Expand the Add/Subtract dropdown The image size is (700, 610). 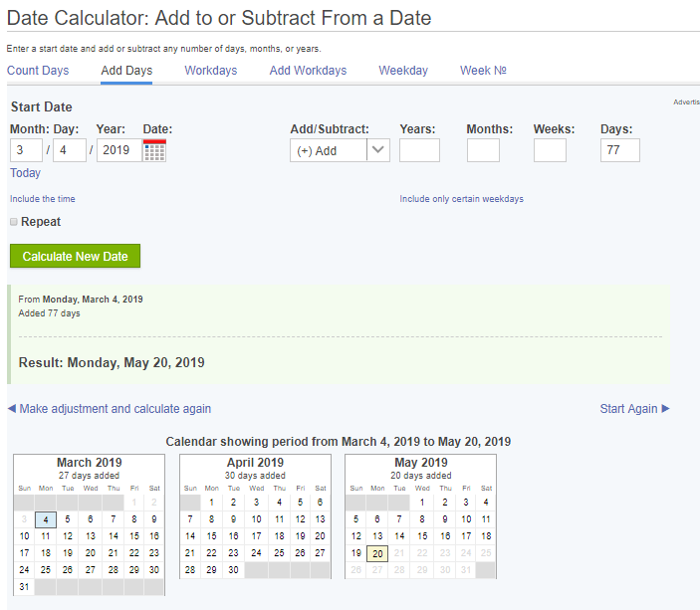pos(340,150)
